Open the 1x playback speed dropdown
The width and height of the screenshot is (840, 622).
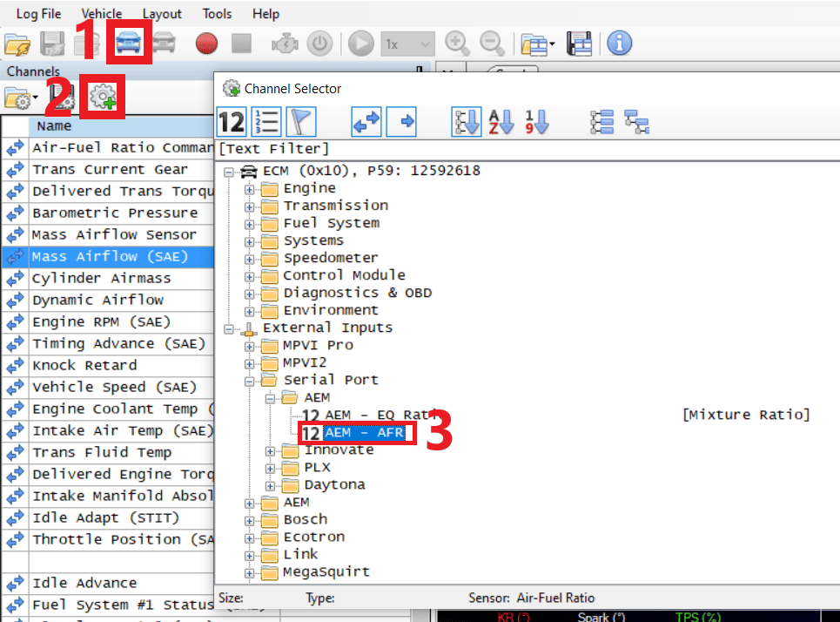(407, 44)
